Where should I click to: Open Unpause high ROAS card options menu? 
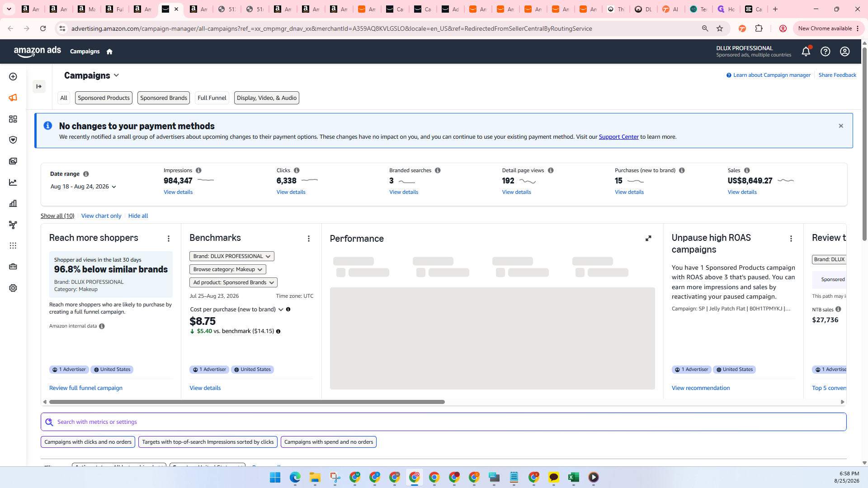coord(791,239)
